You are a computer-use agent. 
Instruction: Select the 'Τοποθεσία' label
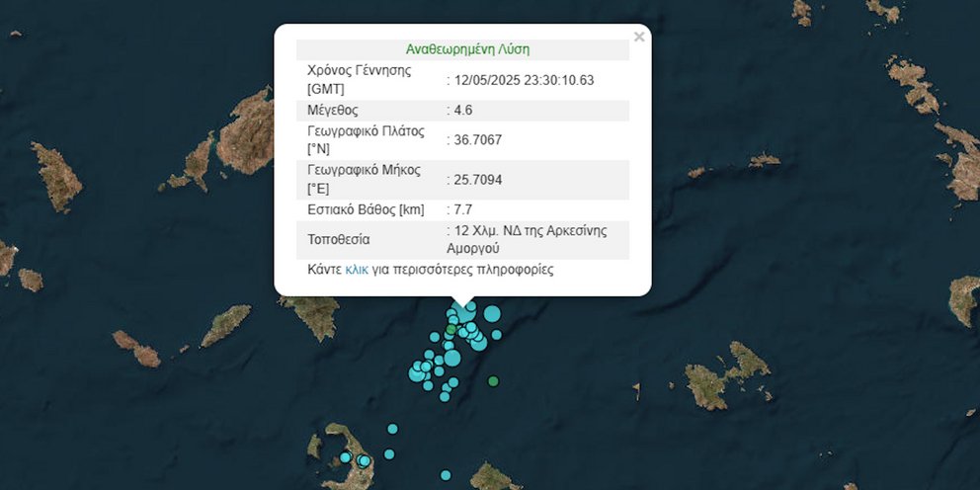click(338, 240)
